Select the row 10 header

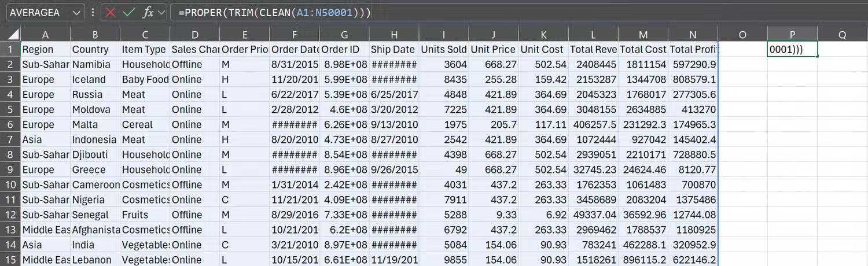coord(10,185)
